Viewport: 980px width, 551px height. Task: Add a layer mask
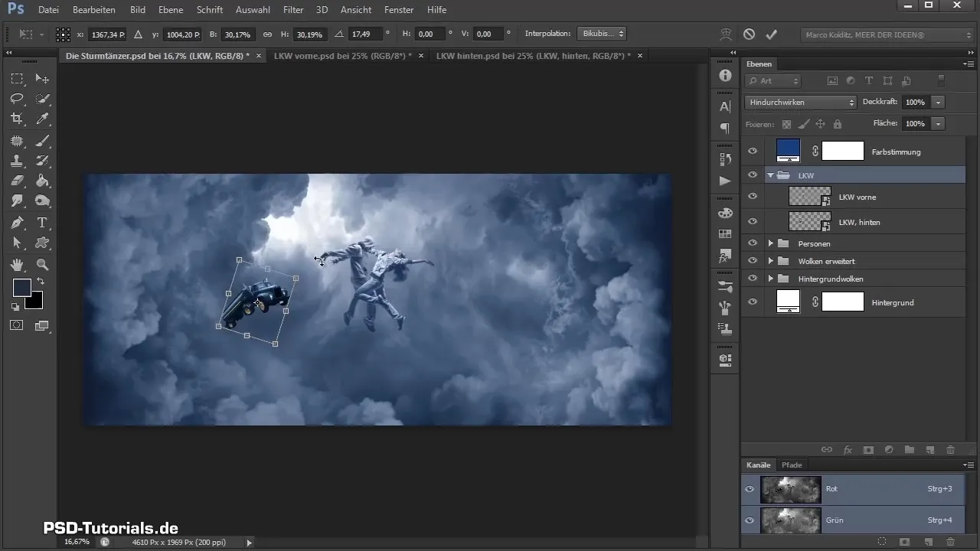[868, 450]
